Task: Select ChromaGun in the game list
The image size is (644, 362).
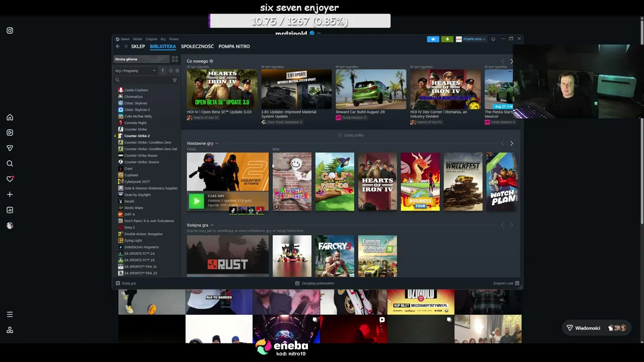Action: [133, 97]
